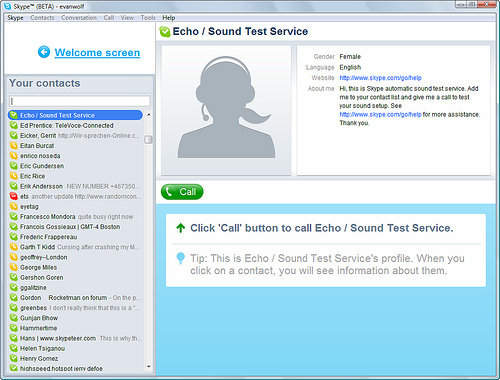Click the status icon beside Francois Gossieaux
The height and width of the screenshot is (380, 500).
14,227
